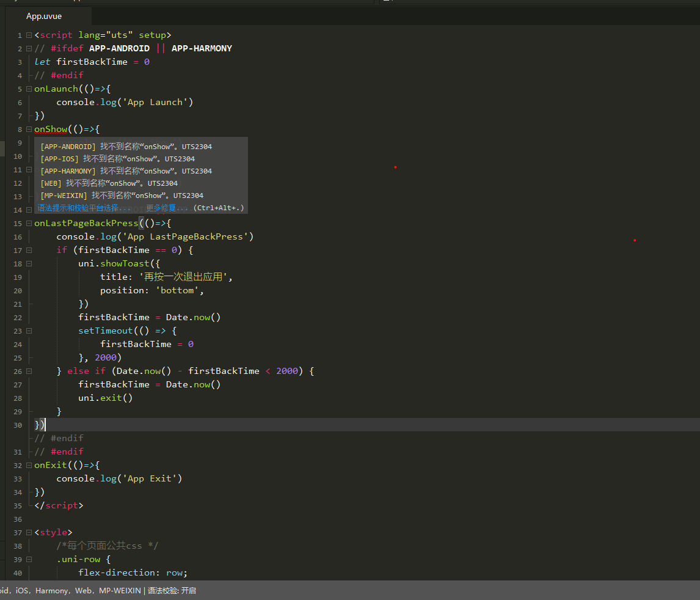Click line number 36 in the gutter

pos(18,519)
